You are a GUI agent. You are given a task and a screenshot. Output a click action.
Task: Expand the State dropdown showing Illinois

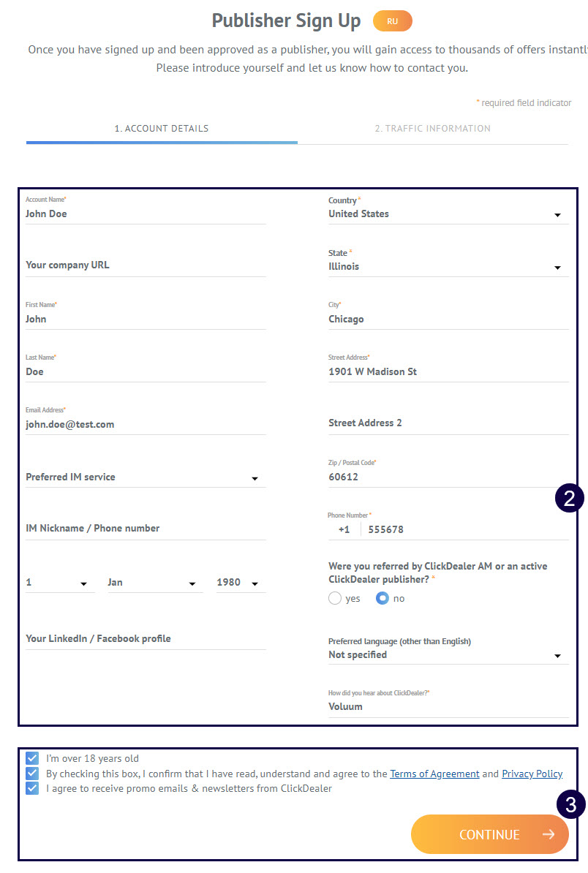[448, 267]
